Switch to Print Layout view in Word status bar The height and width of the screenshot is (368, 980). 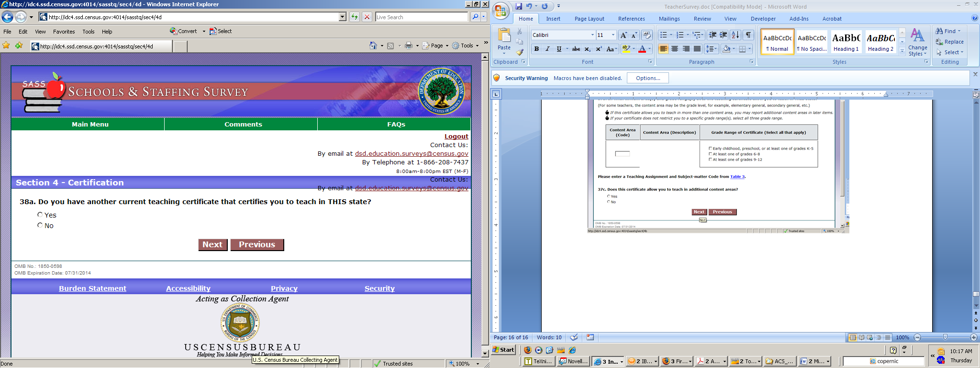(x=853, y=337)
